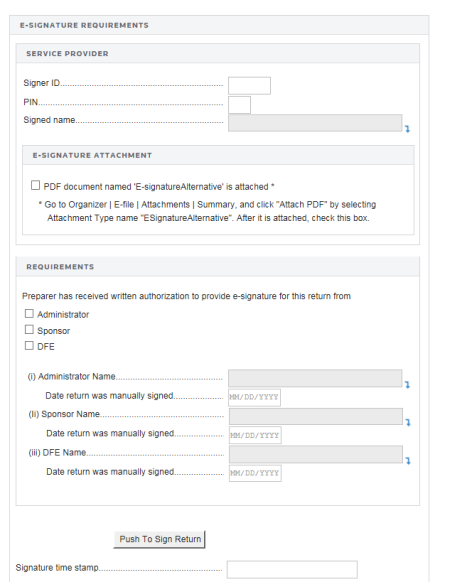The width and height of the screenshot is (467, 582).
Task: Click the Signature time stamp field
Action: coord(292,569)
